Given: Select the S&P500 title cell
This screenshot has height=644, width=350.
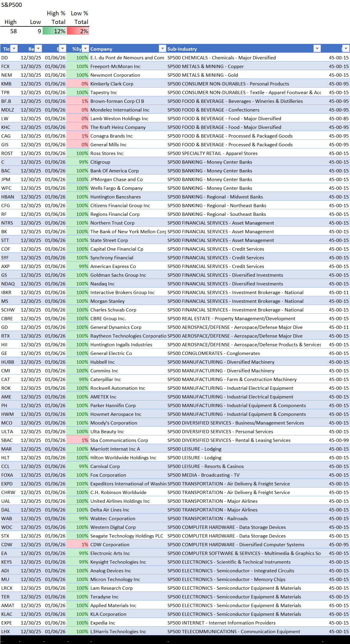Looking at the screenshot, I should (12, 5).
